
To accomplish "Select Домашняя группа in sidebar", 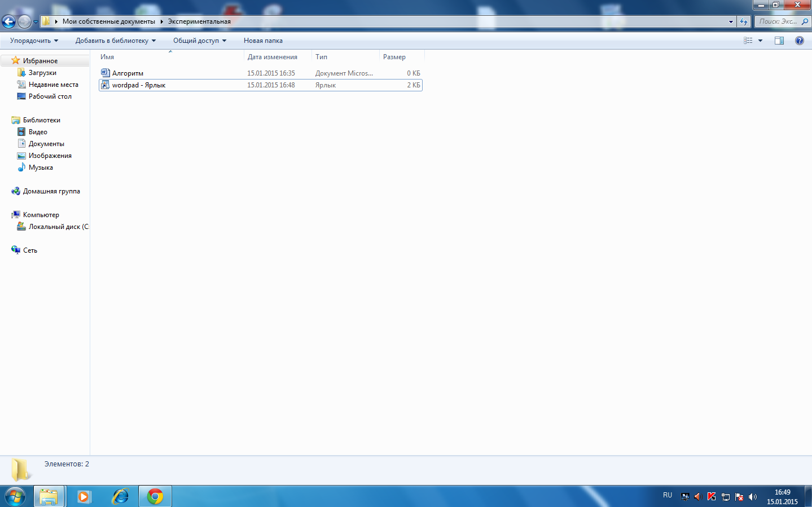I will click(x=51, y=191).
